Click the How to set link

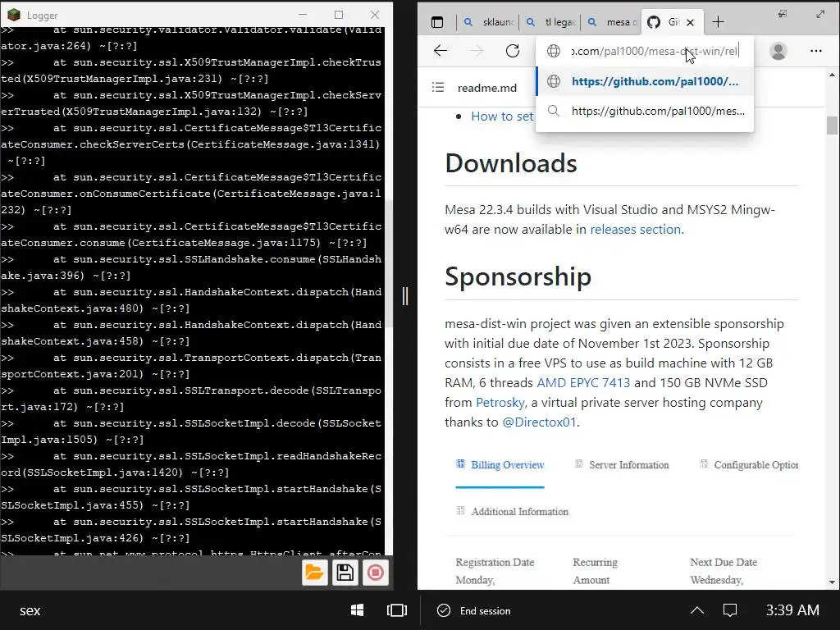pos(502,116)
